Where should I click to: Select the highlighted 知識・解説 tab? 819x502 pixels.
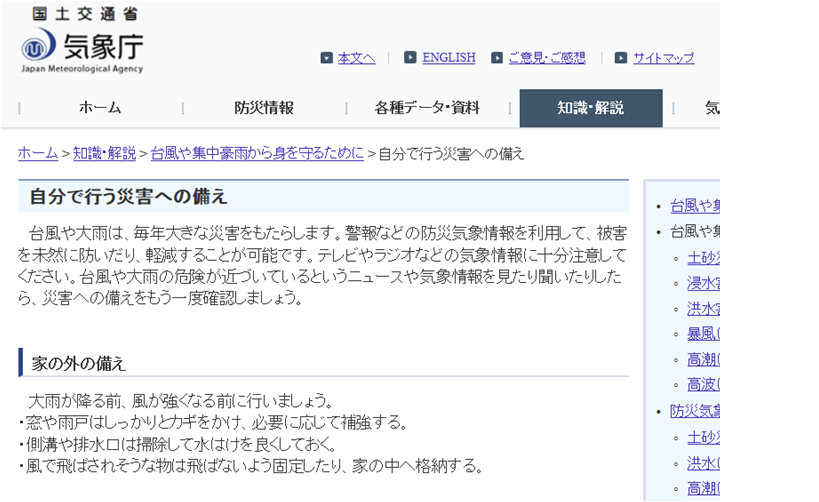(590, 108)
